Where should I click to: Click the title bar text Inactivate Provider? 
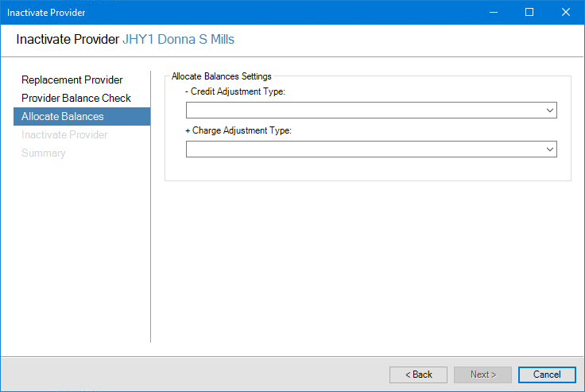(x=46, y=12)
